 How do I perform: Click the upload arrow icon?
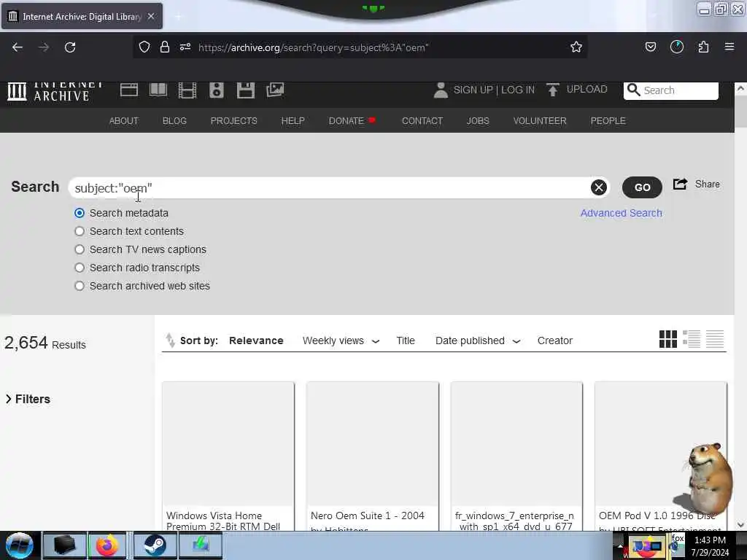(553, 90)
